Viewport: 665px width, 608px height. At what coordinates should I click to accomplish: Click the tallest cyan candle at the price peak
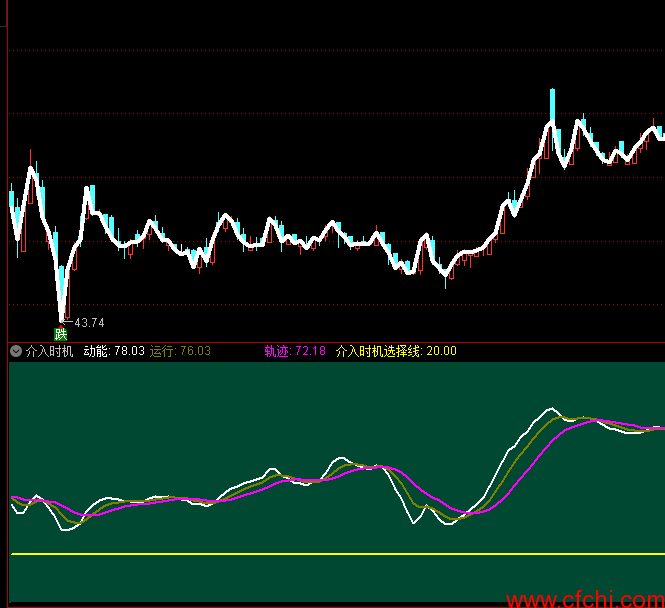(552, 106)
